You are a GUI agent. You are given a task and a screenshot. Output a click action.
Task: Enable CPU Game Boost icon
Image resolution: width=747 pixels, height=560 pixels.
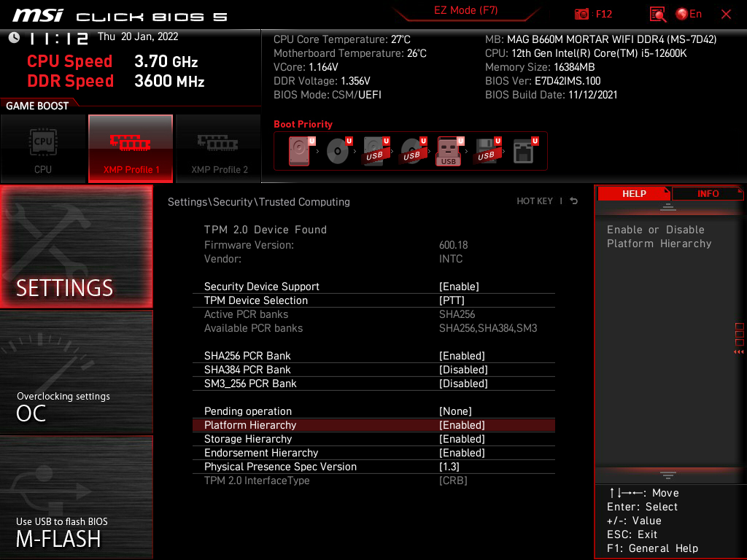[x=43, y=149]
